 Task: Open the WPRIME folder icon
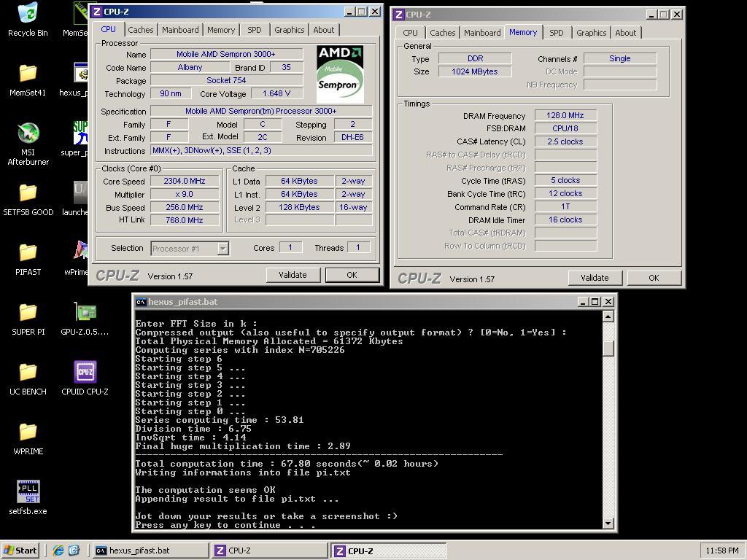[28, 438]
